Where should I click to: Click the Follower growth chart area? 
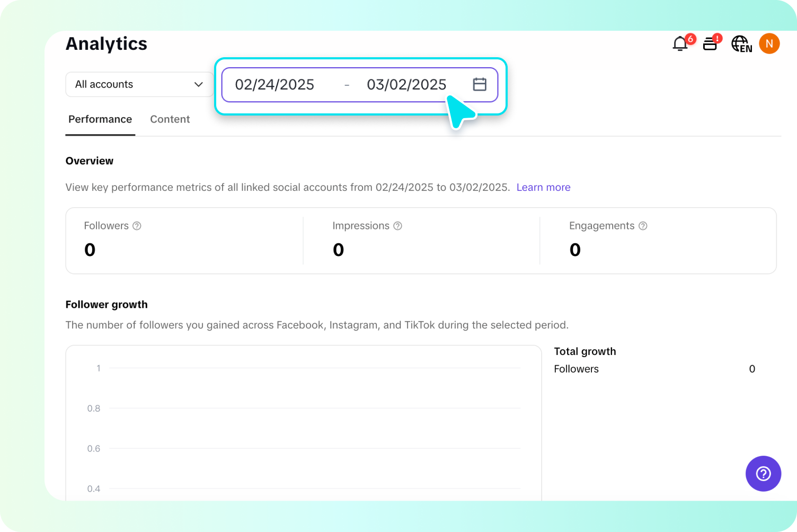coord(302,424)
